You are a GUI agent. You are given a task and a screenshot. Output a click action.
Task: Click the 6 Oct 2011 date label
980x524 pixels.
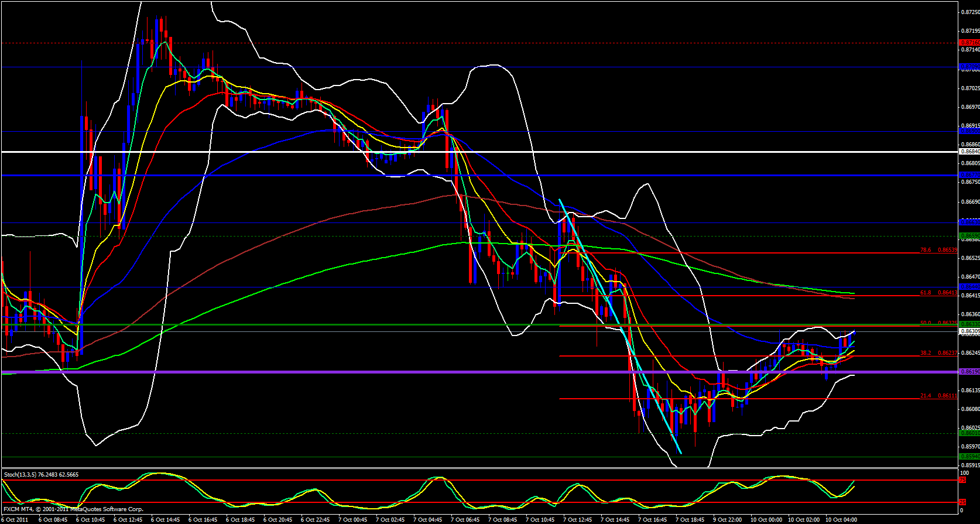[15, 520]
